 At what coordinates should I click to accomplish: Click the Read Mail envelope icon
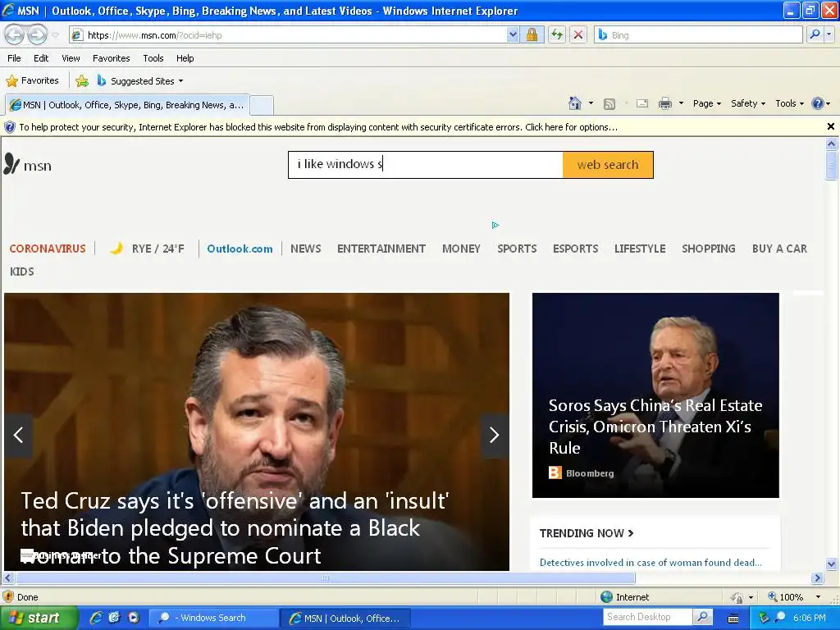click(642, 103)
